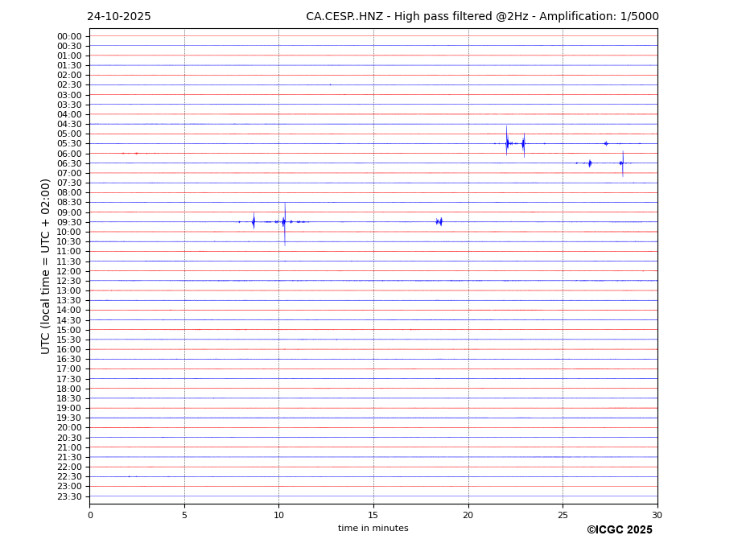746x560 pixels.
Task: Click the 24-10-2025 date label
Action: (118, 17)
